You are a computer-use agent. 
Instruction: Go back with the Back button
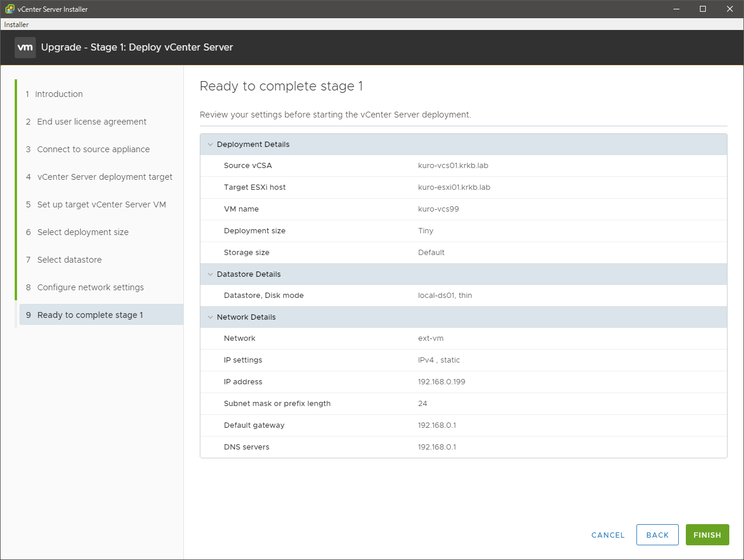point(657,535)
